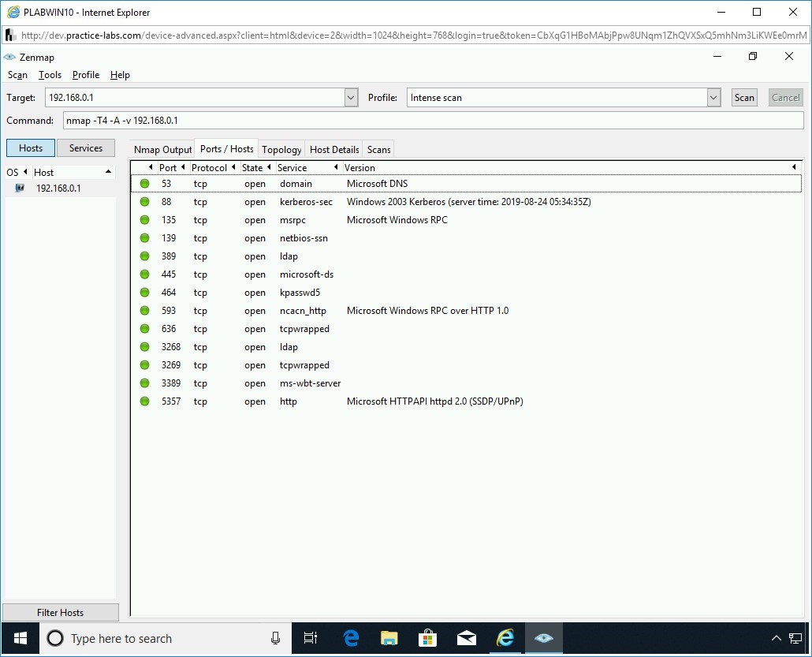
Task: Click the Host column sort arrow
Action: pyautogui.click(x=109, y=172)
